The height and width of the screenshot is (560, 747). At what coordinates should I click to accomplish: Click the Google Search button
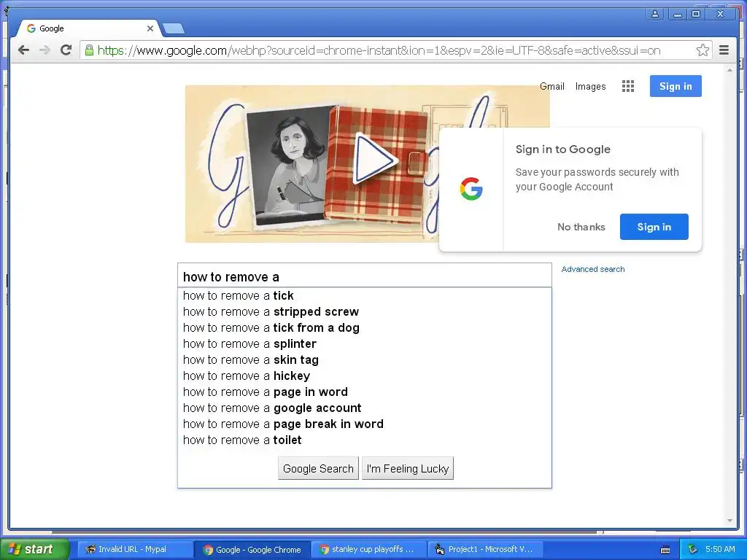318,469
